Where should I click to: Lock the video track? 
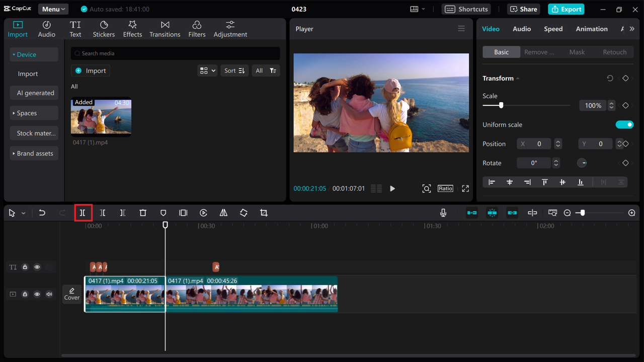(x=25, y=294)
